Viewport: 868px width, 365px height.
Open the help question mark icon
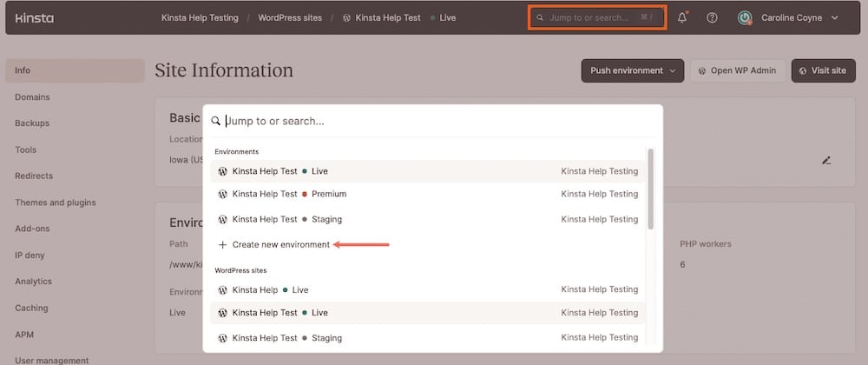point(713,17)
